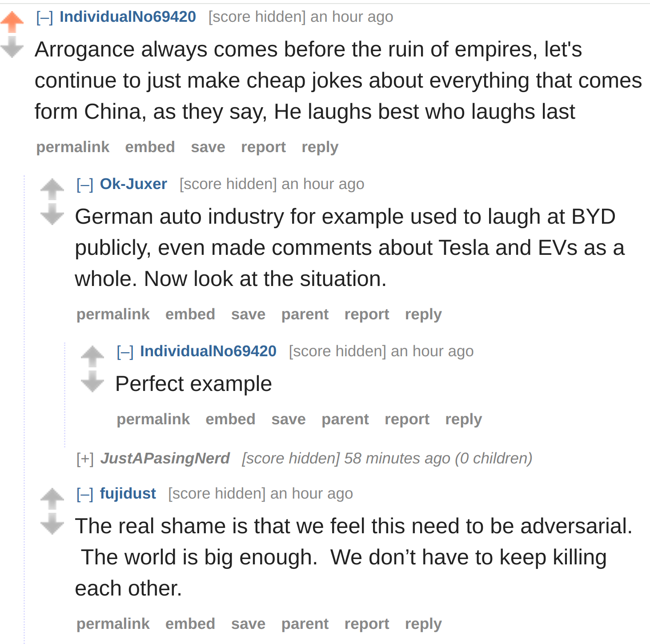Collapse fujidust's comment

coord(85,494)
